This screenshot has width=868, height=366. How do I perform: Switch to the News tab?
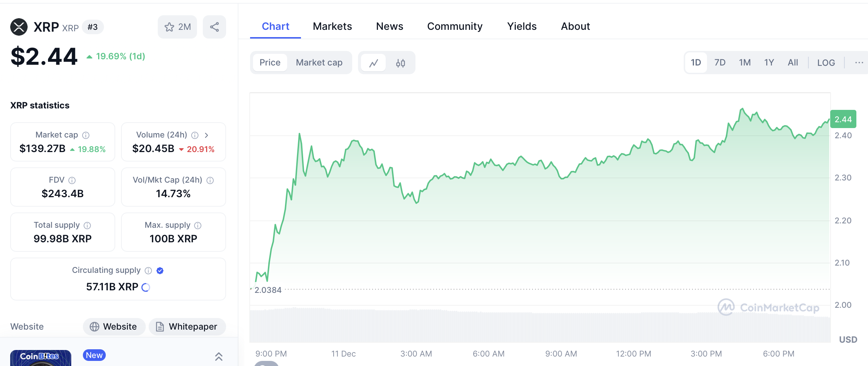tap(389, 26)
